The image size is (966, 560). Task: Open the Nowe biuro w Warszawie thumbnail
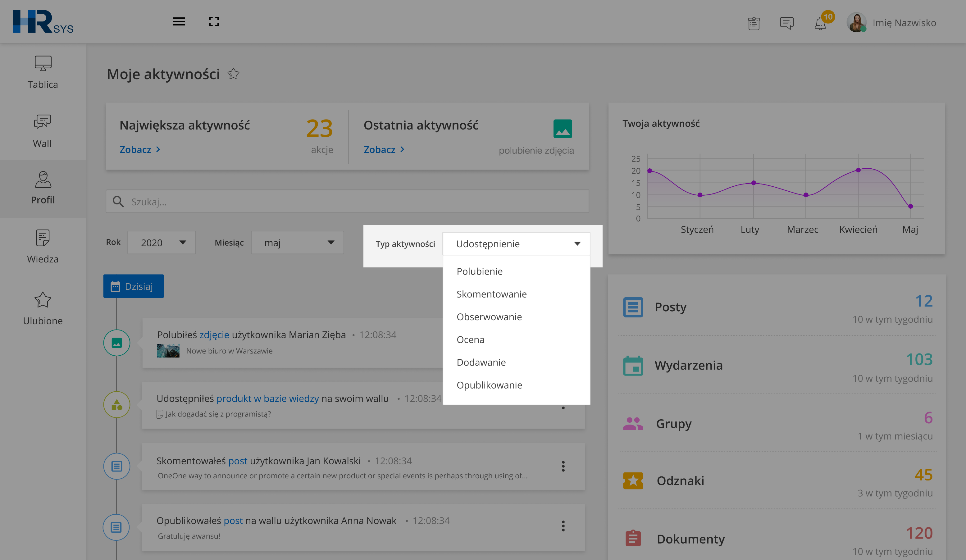(x=168, y=351)
